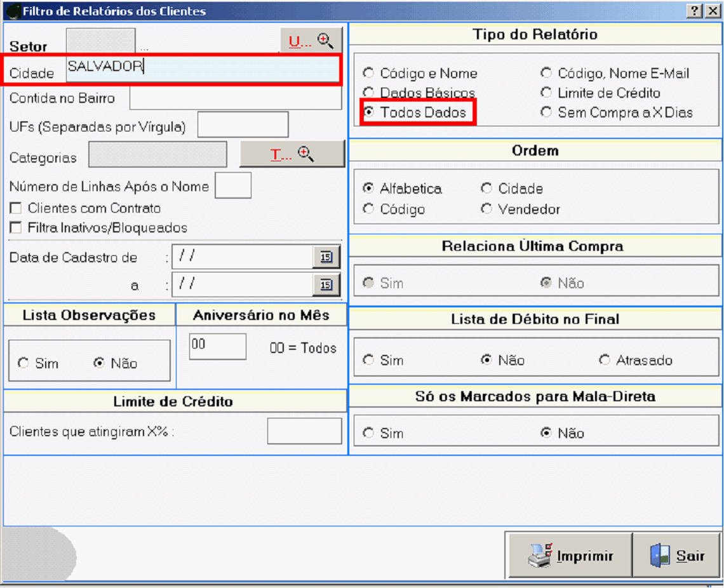This screenshot has height=588, width=724.
Task: Click the Cidade field containing SALVADOR
Action: (203, 69)
